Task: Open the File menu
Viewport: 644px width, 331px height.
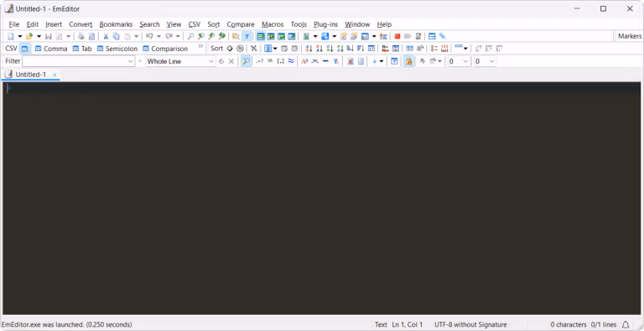Action: pyautogui.click(x=14, y=24)
